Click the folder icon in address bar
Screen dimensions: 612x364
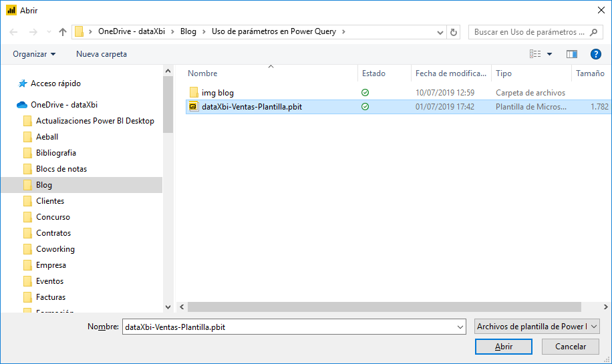(x=80, y=31)
